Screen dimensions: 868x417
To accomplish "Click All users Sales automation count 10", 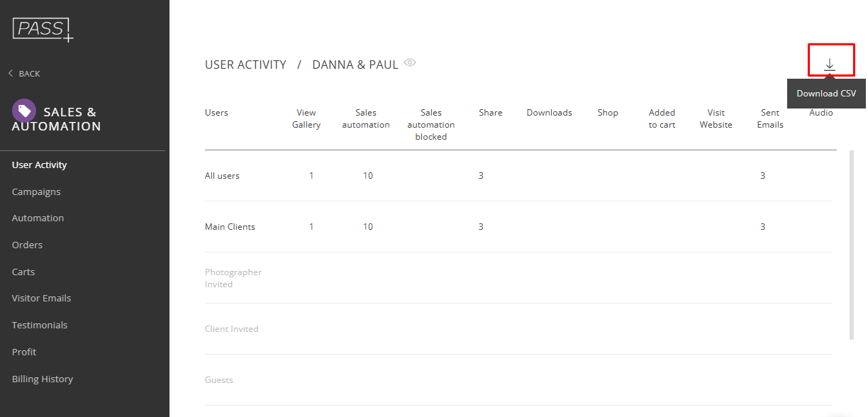I will [x=368, y=176].
